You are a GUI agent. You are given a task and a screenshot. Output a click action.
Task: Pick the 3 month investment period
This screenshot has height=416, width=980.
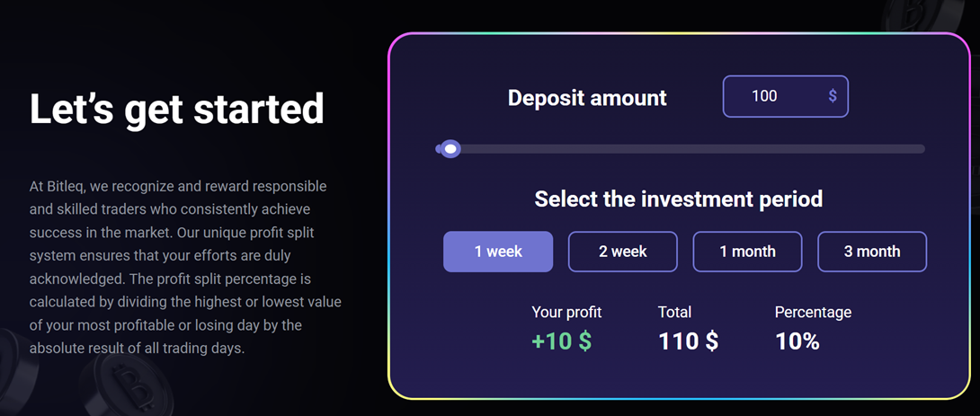(x=871, y=252)
